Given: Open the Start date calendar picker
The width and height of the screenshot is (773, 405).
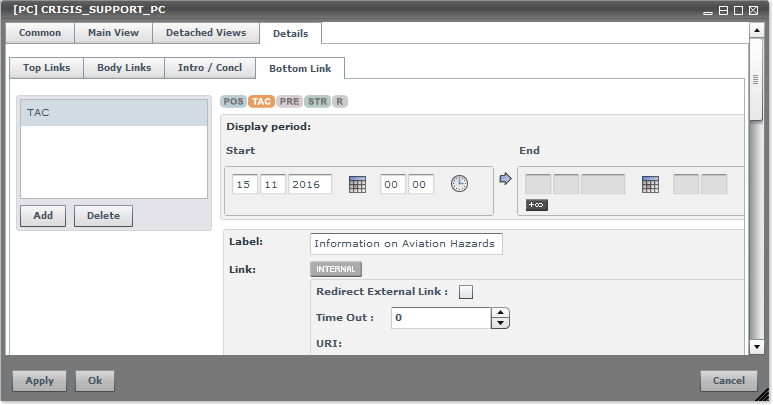Looking at the screenshot, I should (357, 184).
